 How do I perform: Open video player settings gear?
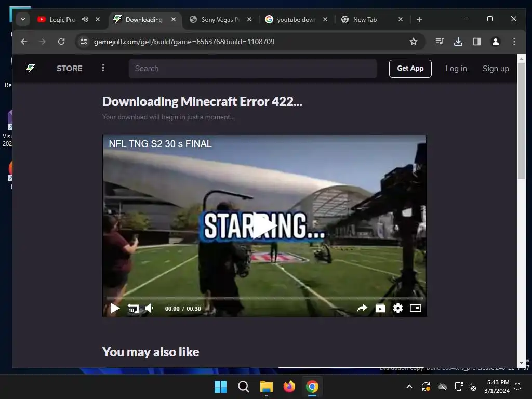pos(397,308)
